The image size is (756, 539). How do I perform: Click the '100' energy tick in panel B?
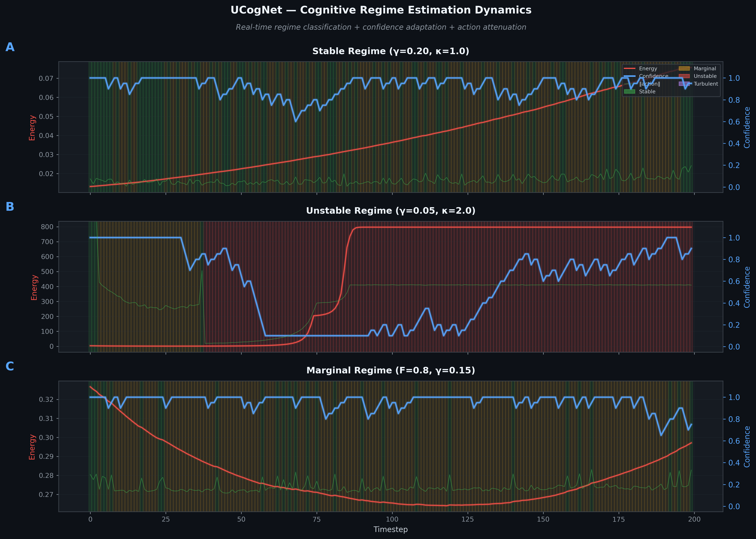[47, 331]
